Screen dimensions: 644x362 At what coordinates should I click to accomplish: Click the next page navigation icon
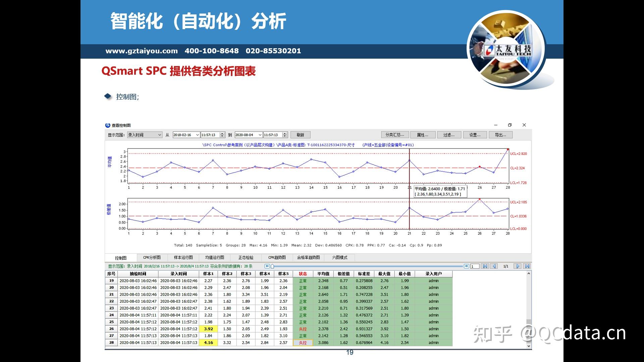coord(518,266)
